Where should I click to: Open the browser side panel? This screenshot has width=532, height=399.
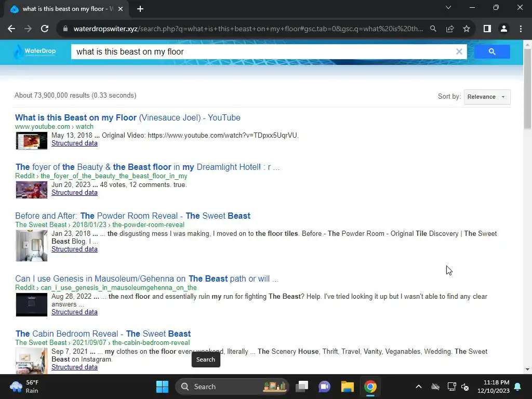point(487,29)
